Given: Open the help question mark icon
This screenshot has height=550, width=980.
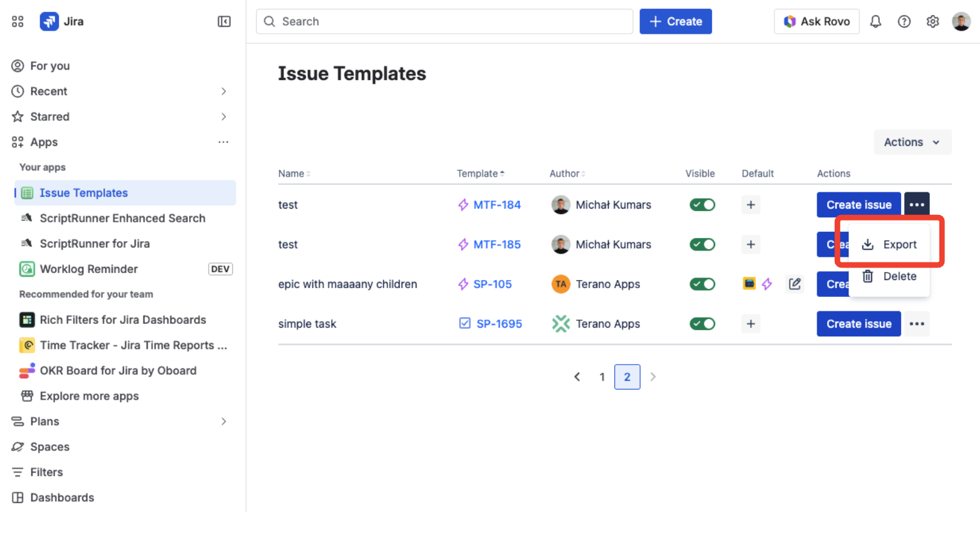Looking at the screenshot, I should tap(904, 21).
